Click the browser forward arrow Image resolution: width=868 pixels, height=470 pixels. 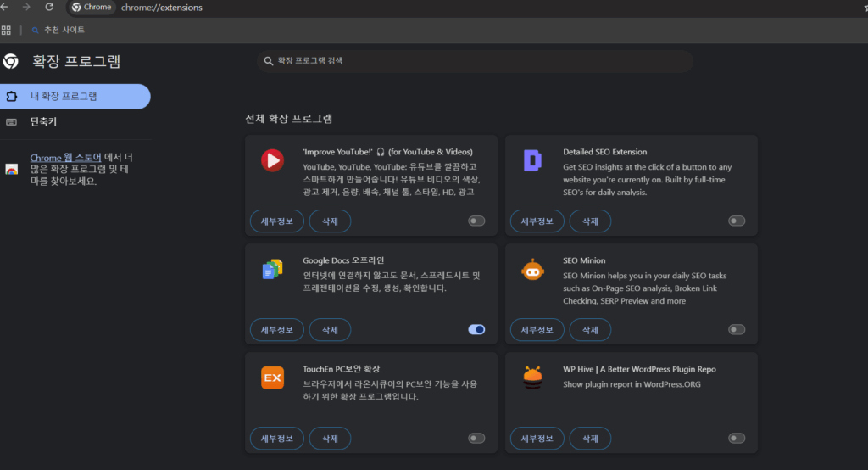(x=26, y=7)
